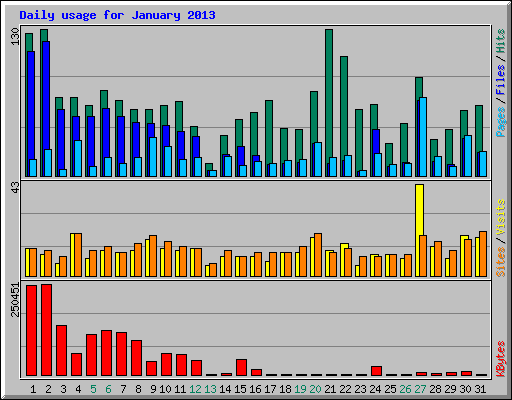Click day 25 on the x-axis

pyautogui.click(x=390, y=389)
